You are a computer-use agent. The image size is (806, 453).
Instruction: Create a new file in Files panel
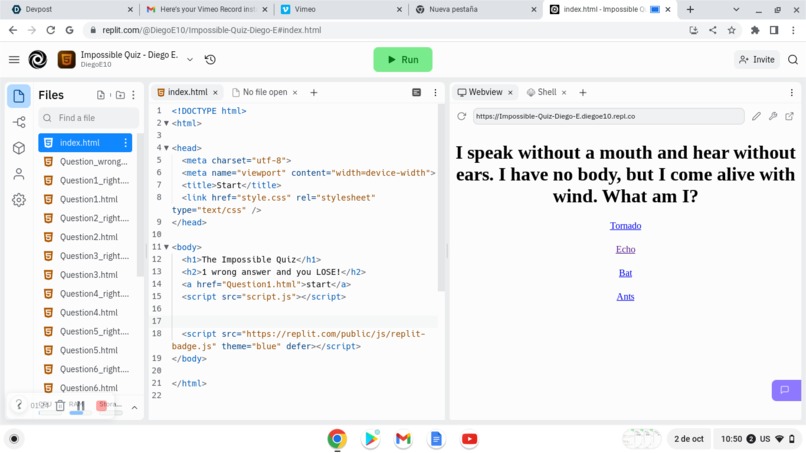click(x=101, y=95)
